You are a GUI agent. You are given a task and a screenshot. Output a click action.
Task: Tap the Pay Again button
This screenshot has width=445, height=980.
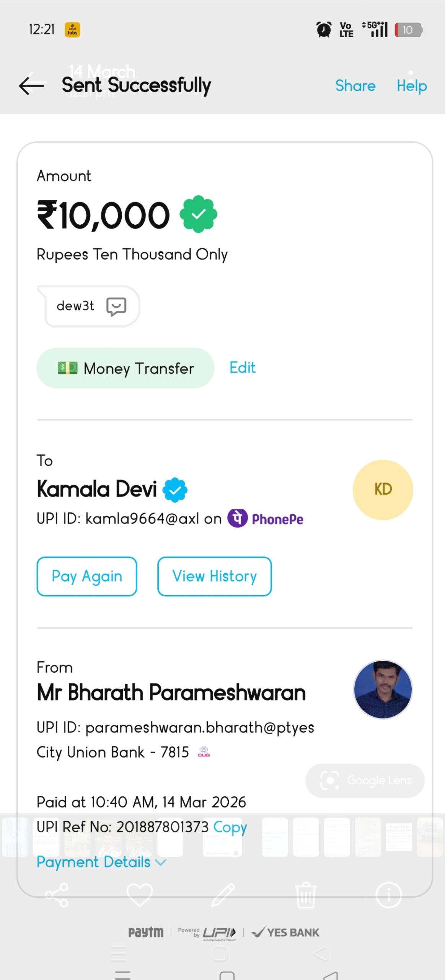click(x=87, y=576)
